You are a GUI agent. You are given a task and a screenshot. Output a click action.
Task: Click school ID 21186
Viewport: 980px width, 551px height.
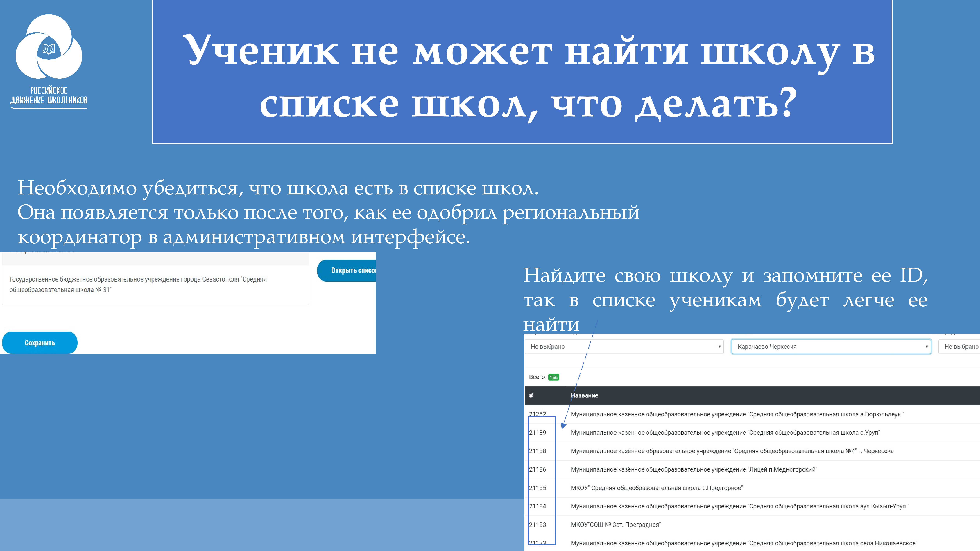[537, 470]
